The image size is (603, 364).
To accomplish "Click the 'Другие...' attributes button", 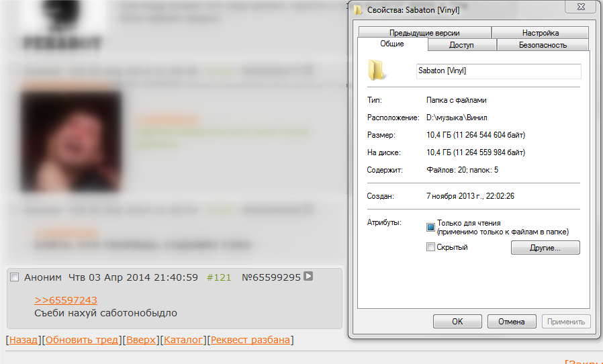I will [x=545, y=248].
